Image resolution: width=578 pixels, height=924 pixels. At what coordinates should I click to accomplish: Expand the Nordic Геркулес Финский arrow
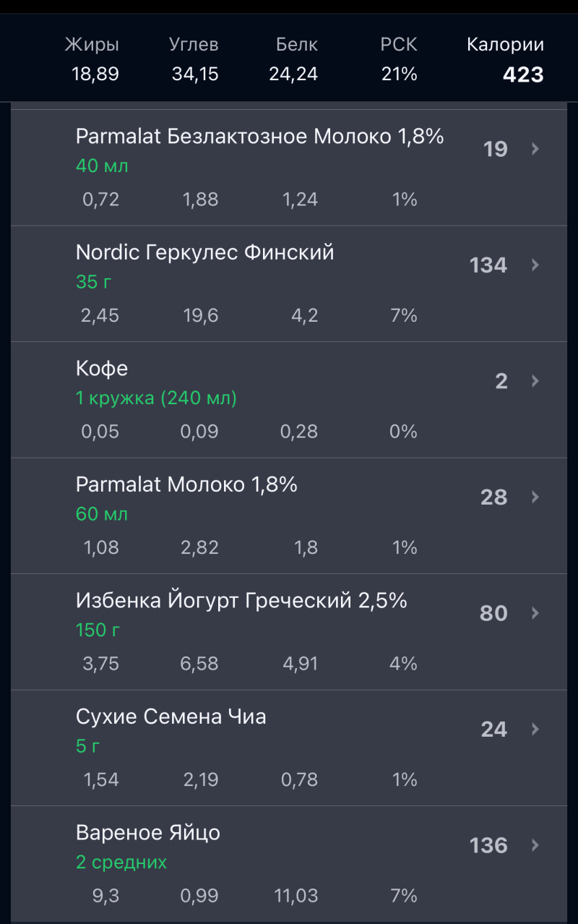coord(535,265)
